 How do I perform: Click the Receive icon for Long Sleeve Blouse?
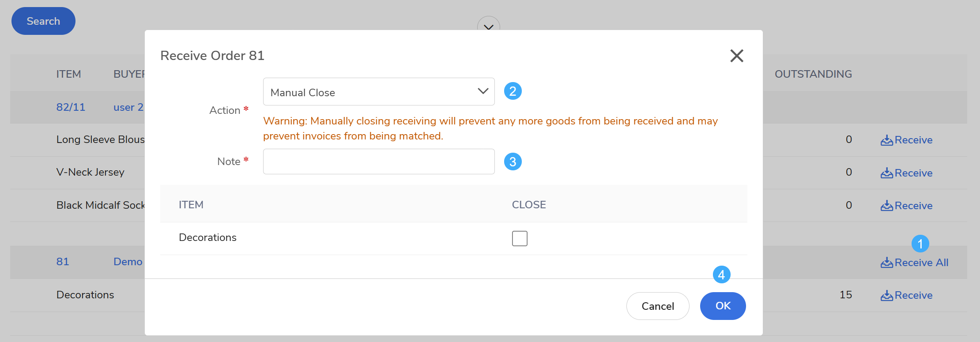(x=886, y=140)
